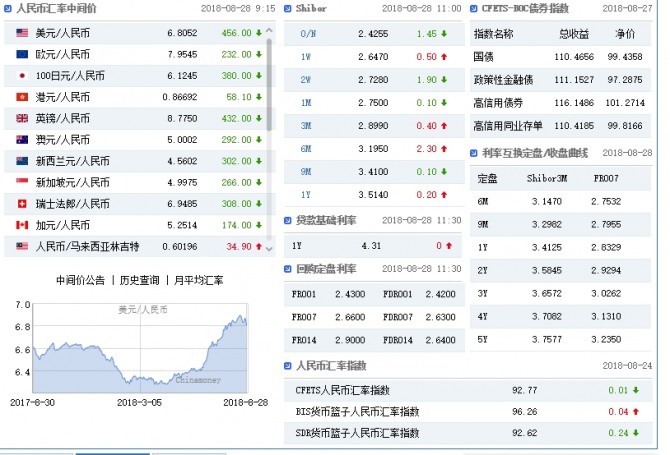Open the 中间价公告 link
Screen dimensions: 670x455
click(81, 280)
